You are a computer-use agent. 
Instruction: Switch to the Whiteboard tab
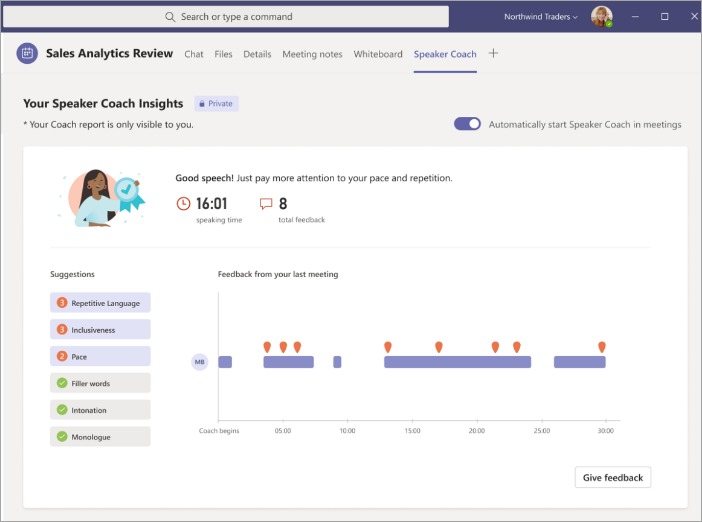click(378, 54)
